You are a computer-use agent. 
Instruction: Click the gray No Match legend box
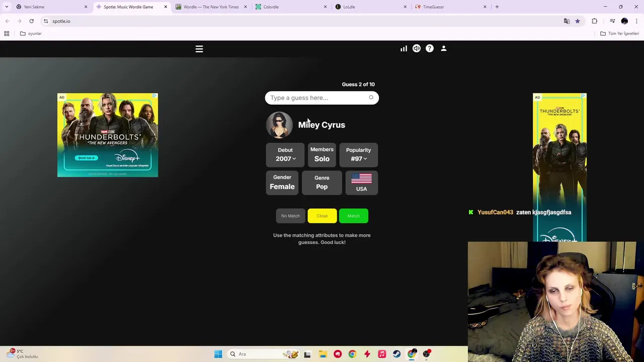tap(290, 216)
